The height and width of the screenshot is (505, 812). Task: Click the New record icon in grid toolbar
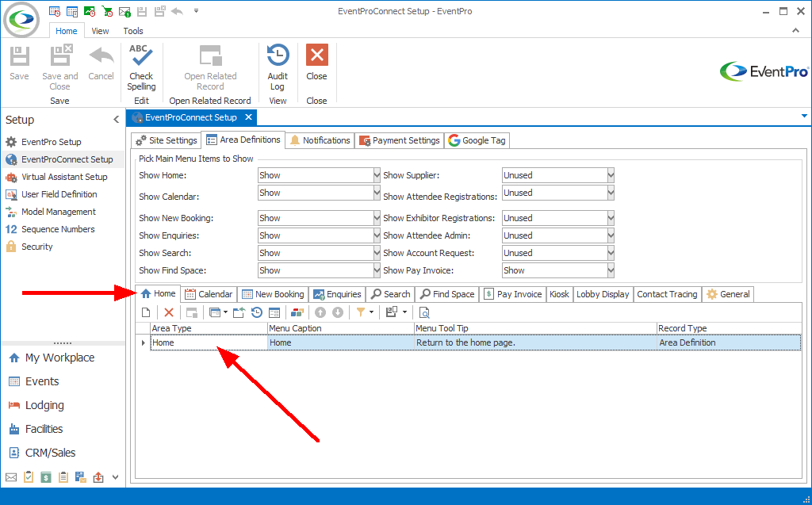(x=146, y=312)
